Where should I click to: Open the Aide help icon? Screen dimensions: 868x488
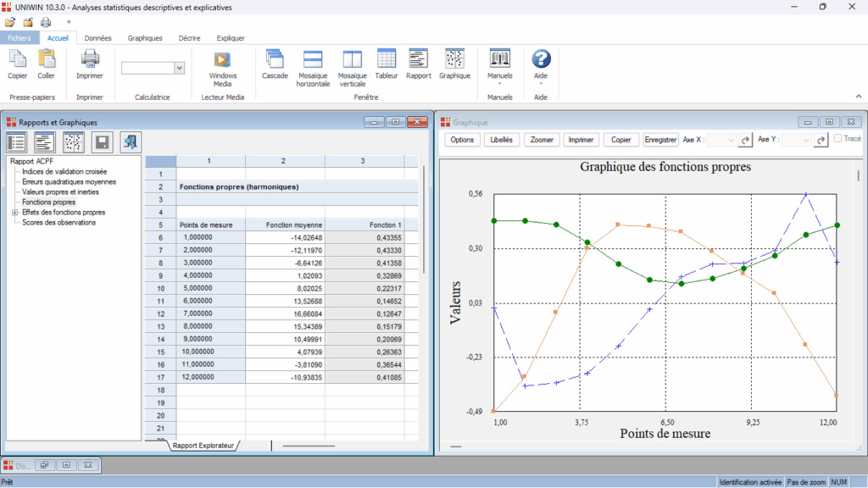[x=541, y=58]
